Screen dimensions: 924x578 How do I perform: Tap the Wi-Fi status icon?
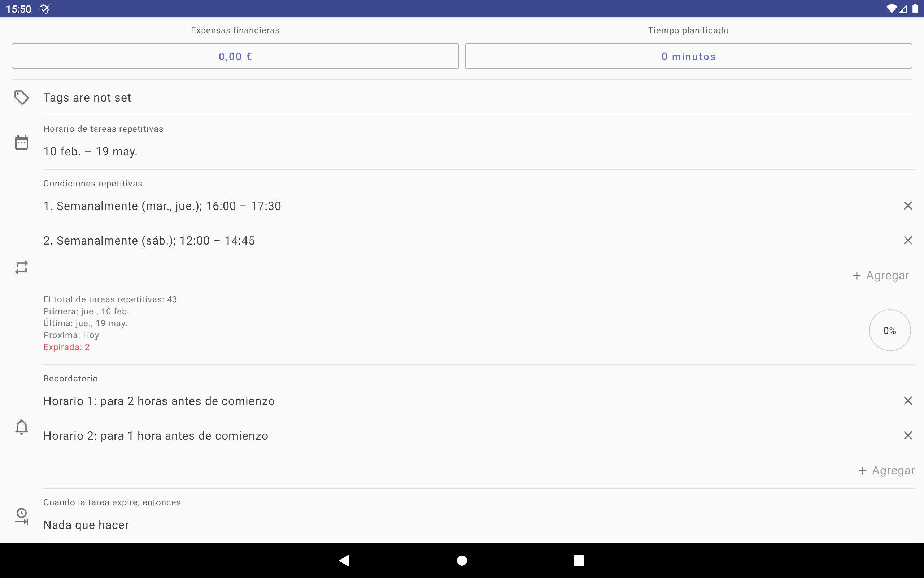pyautogui.click(x=891, y=9)
